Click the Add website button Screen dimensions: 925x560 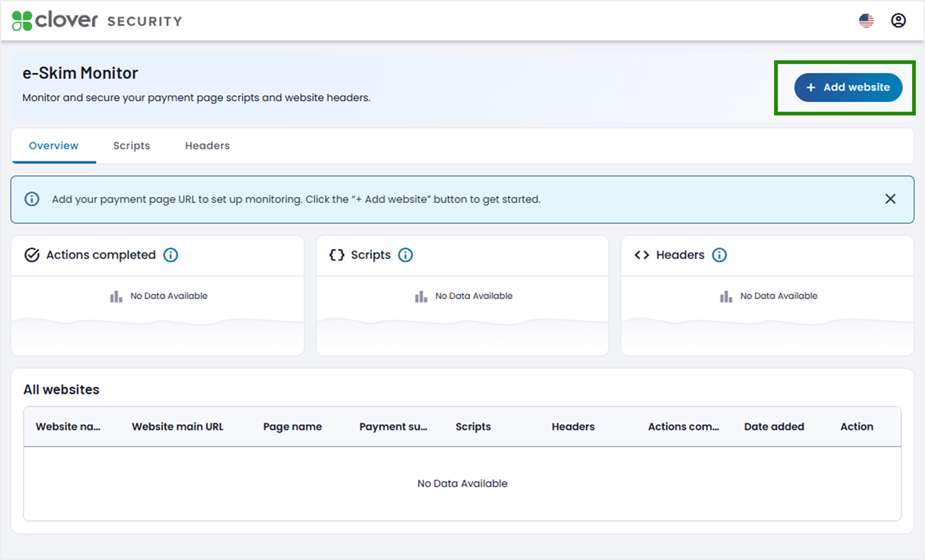[x=848, y=88]
